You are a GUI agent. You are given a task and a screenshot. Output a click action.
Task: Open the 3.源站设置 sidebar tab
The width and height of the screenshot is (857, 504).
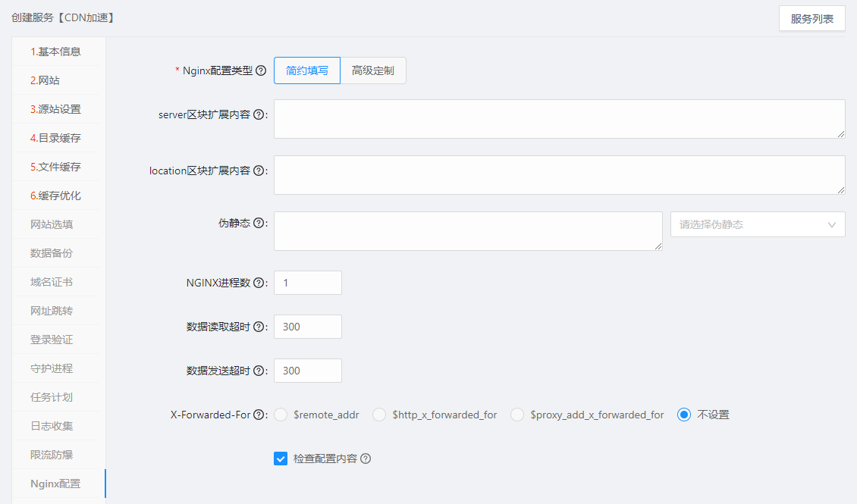(x=55, y=109)
